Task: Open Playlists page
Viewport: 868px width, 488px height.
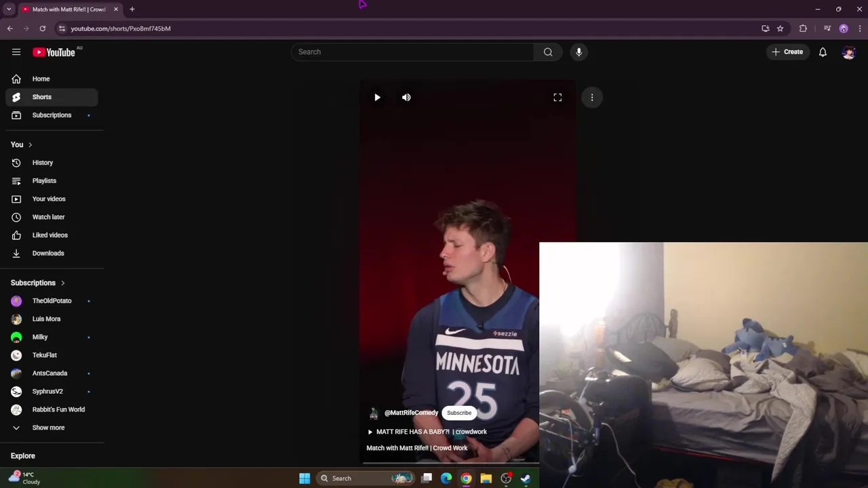Action: point(52,181)
